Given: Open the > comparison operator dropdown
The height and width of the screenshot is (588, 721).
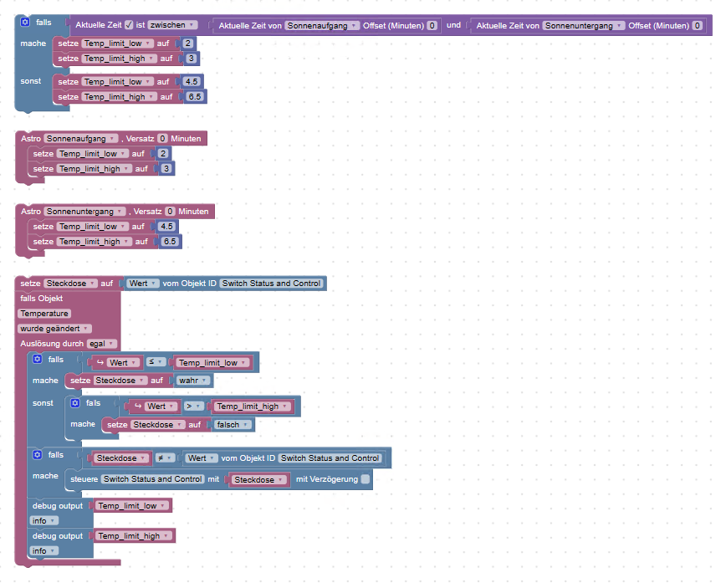Looking at the screenshot, I should [193, 406].
